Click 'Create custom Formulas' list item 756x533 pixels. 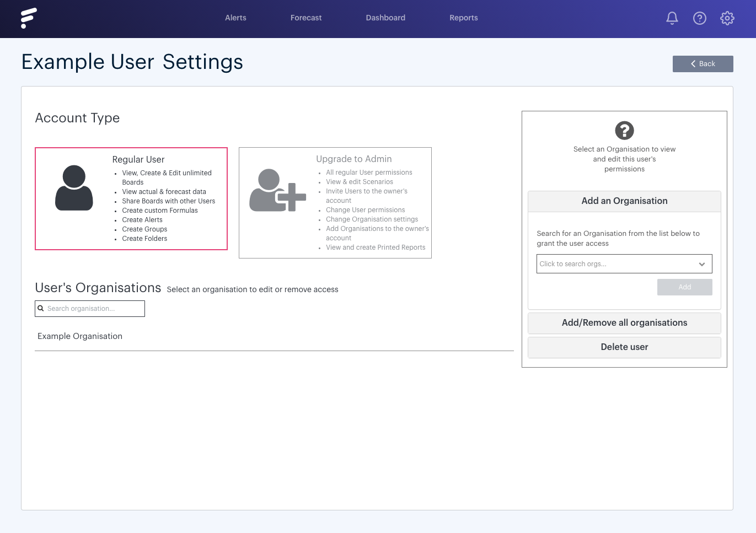pyautogui.click(x=160, y=211)
